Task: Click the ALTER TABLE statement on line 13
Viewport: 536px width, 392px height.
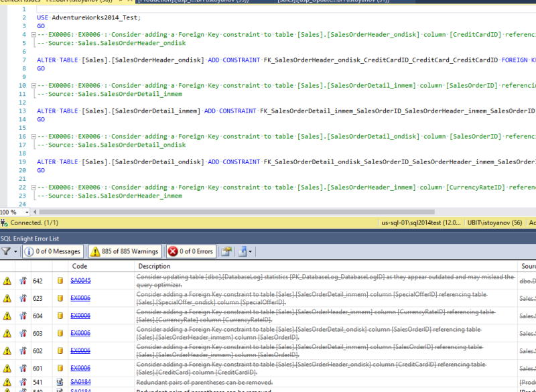Action: 287,111
